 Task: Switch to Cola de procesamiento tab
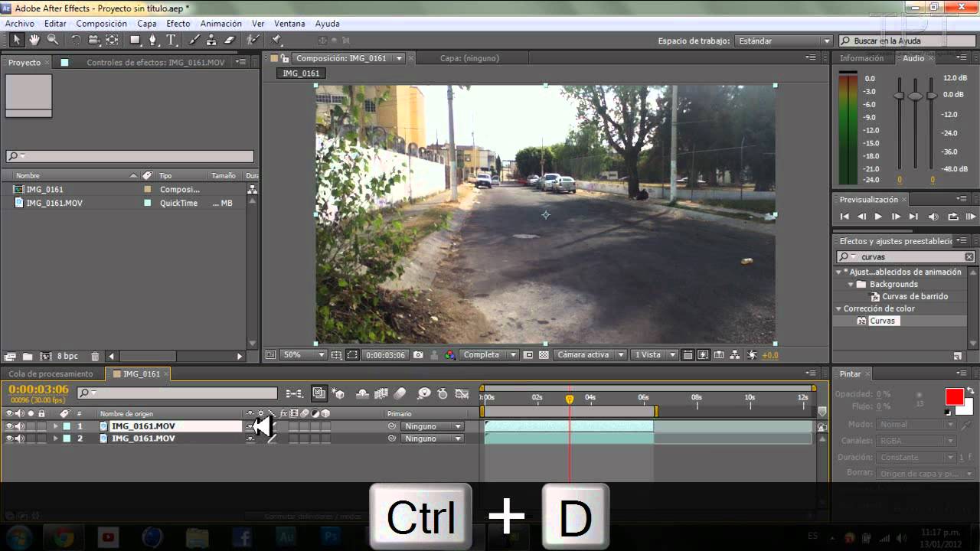tap(51, 374)
